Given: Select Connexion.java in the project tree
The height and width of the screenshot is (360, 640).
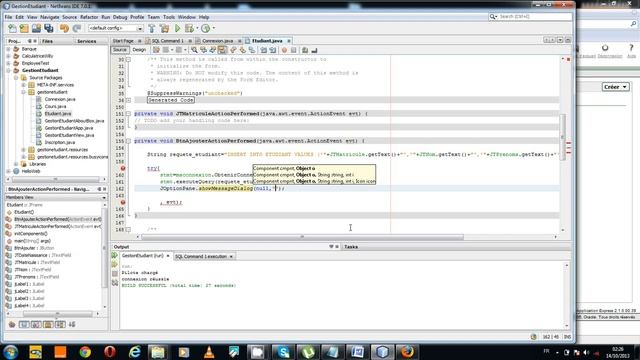Looking at the screenshot, I should [60, 99].
